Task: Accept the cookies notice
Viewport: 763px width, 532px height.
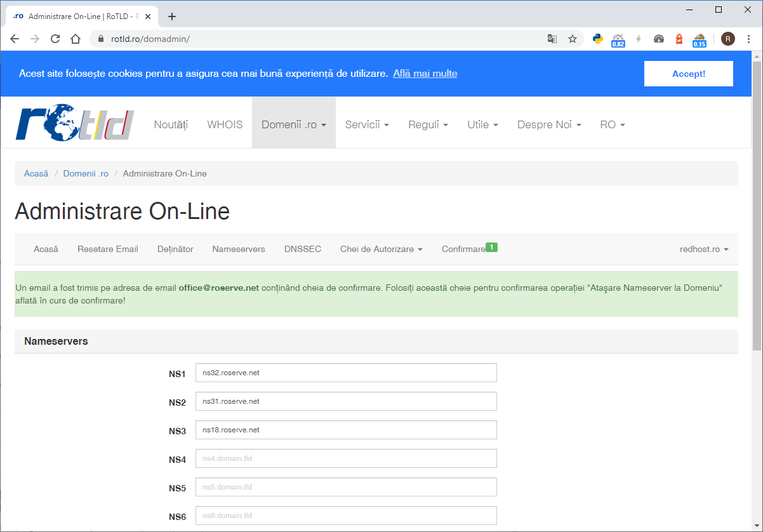Action: (688, 74)
